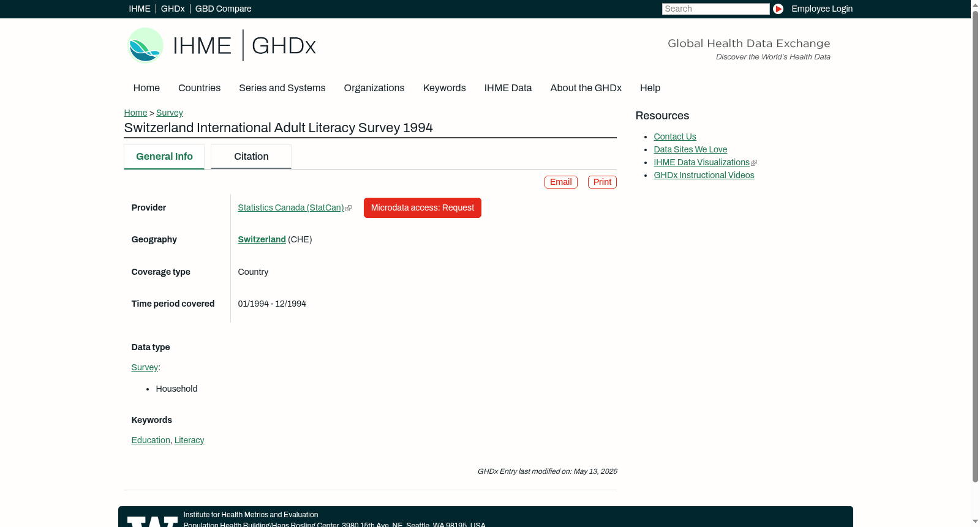
Task: Select the page title "Switzerland International Adult Literacy Survey 1994"
Action: [x=278, y=128]
